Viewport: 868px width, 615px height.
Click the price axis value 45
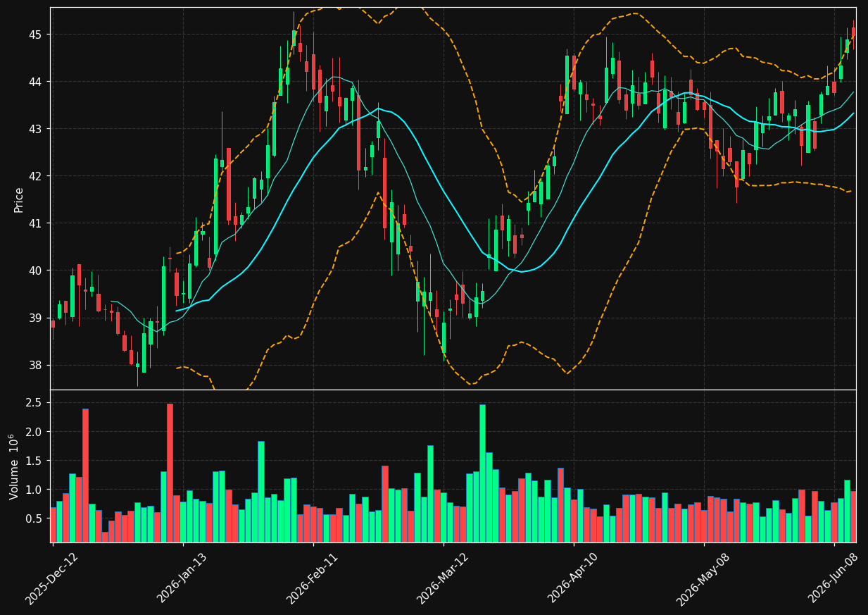click(x=37, y=35)
